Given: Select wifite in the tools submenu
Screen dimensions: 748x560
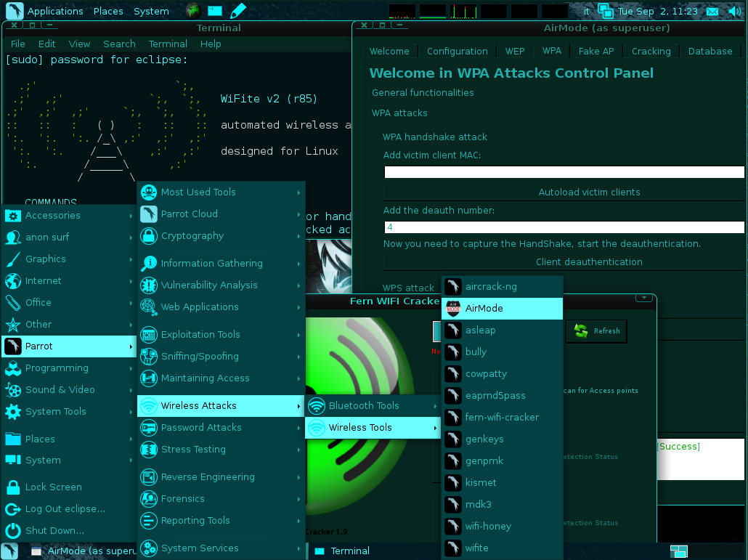Looking at the screenshot, I should 477,548.
